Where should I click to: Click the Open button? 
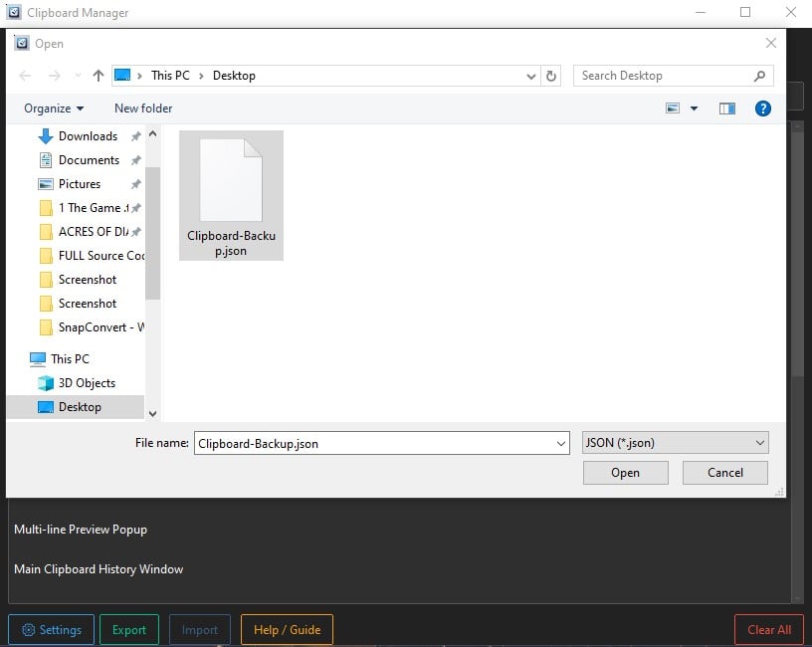tap(625, 472)
